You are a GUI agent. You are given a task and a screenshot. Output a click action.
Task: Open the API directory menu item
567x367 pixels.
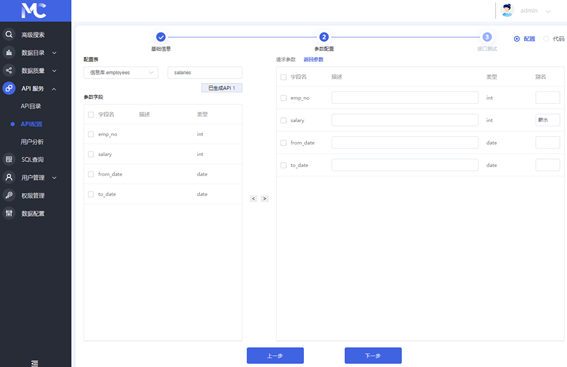[31, 106]
